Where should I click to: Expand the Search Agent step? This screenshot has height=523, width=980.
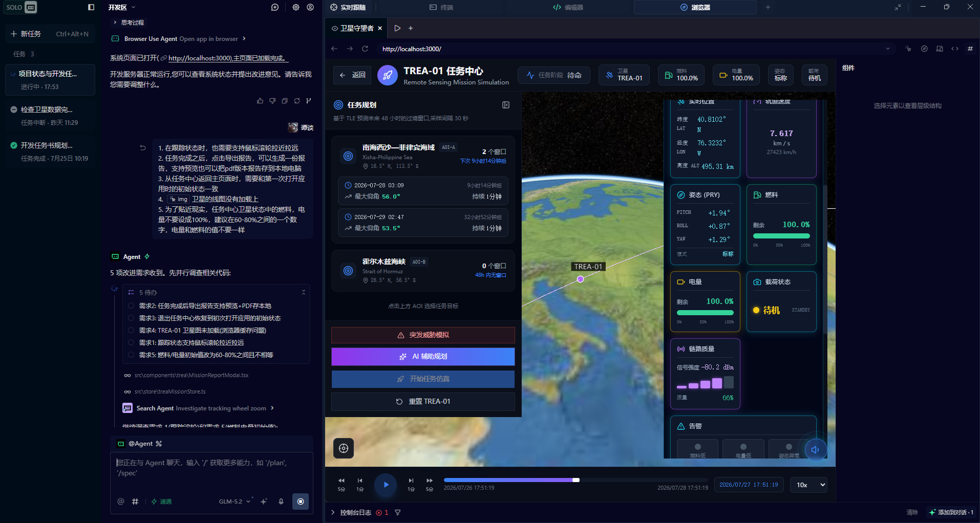coord(198,408)
